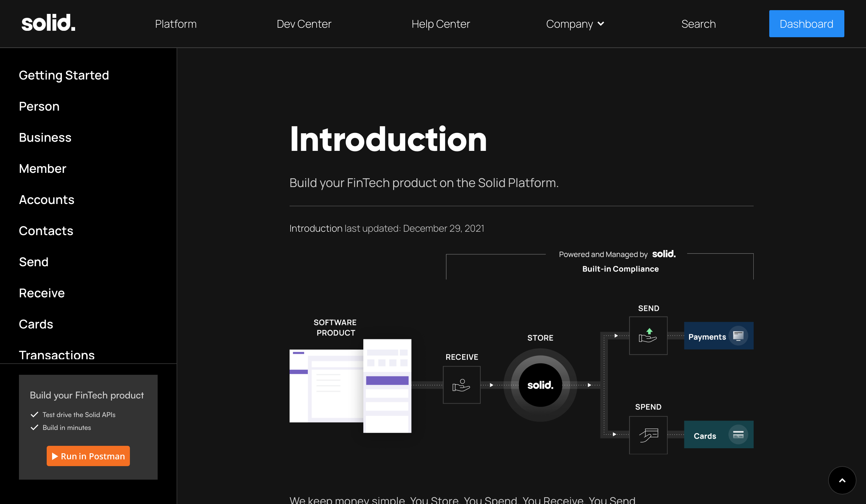866x504 pixels.
Task: Open Getting Started in the sidebar
Action: [x=64, y=75]
